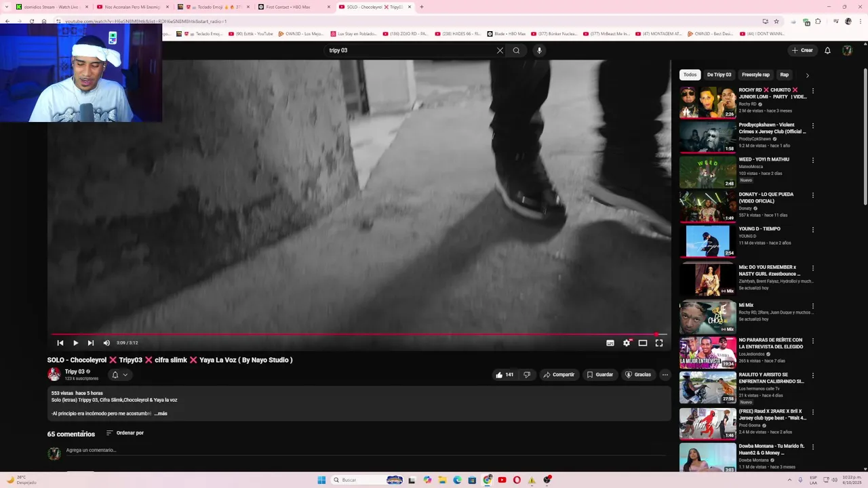Expand the description with ...más

(x=161, y=413)
